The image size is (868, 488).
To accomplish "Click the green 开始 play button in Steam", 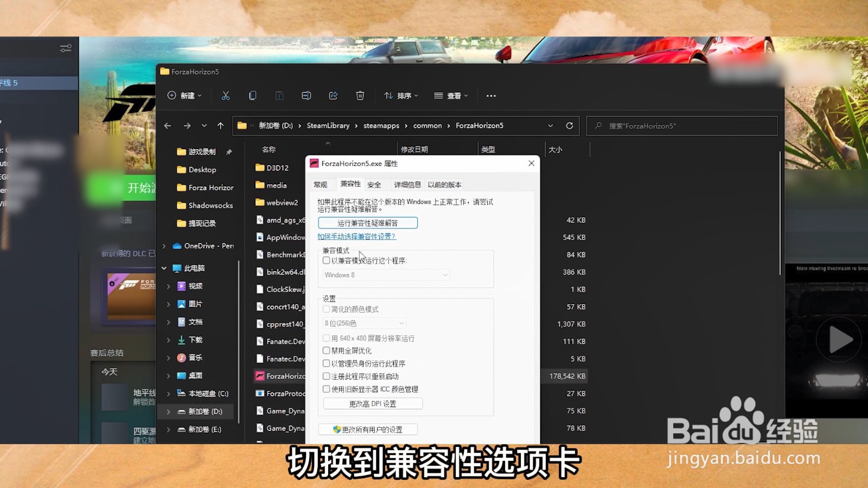I will pyautogui.click(x=123, y=188).
